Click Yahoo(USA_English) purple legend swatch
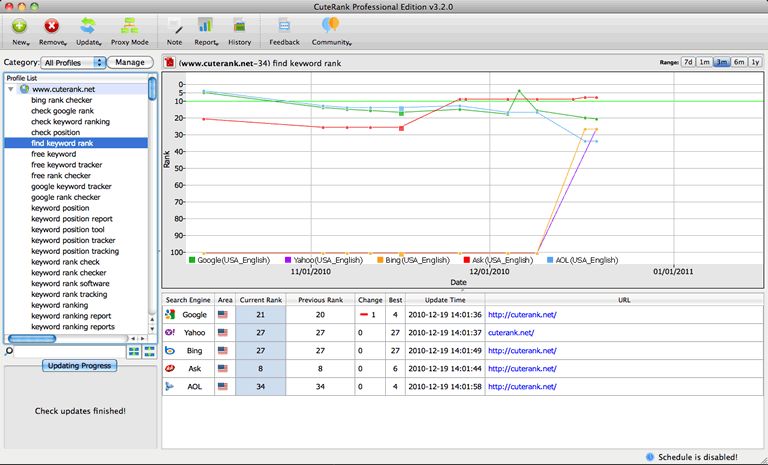The image size is (768, 465). [x=288, y=260]
